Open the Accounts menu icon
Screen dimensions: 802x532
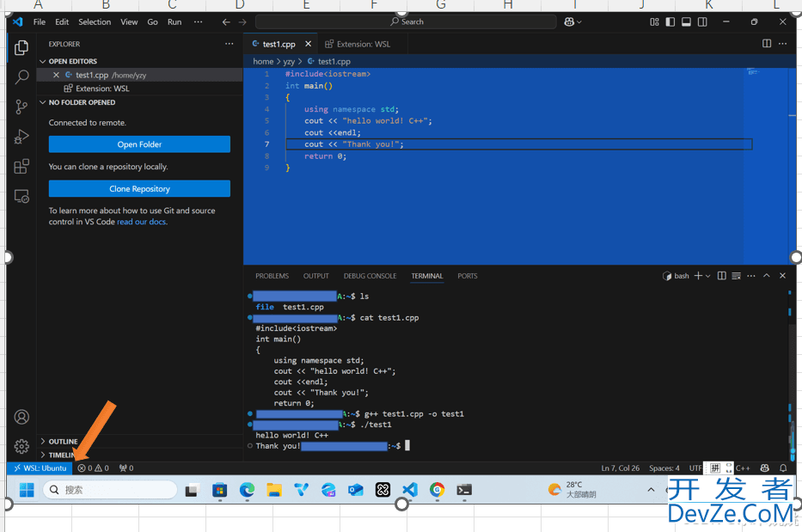[x=21, y=417]
